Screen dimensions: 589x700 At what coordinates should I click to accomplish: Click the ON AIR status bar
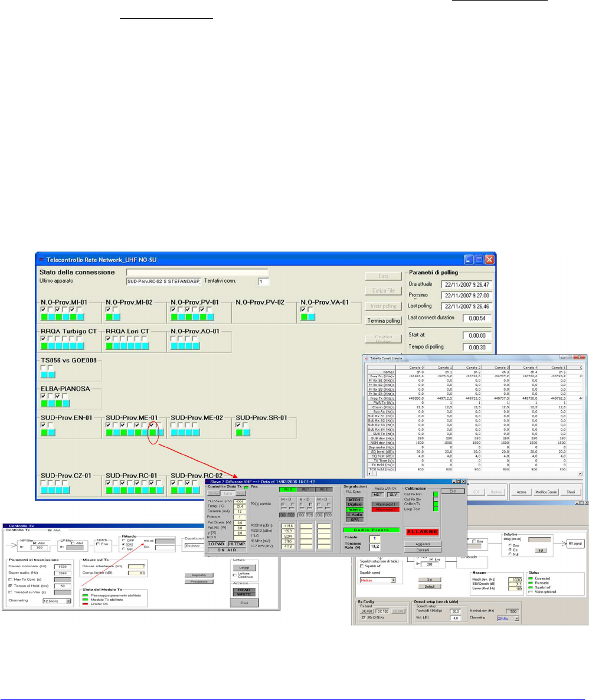click(x=227, y=551)
